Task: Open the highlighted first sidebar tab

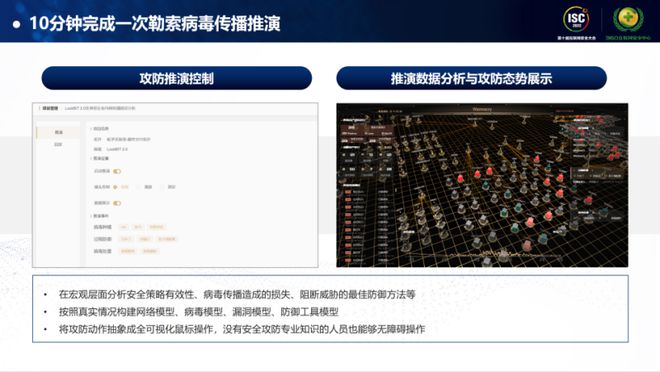Action: [58, 132]
